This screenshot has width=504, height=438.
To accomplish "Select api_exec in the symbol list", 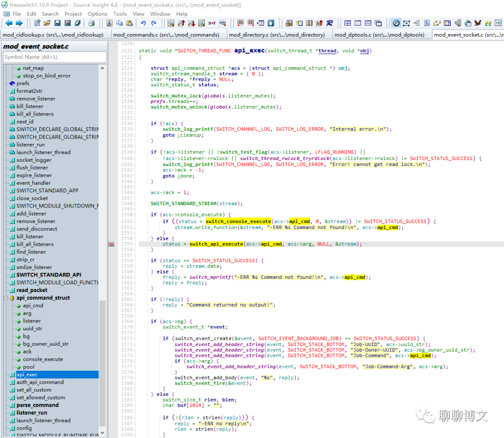I will click(27, 375).
